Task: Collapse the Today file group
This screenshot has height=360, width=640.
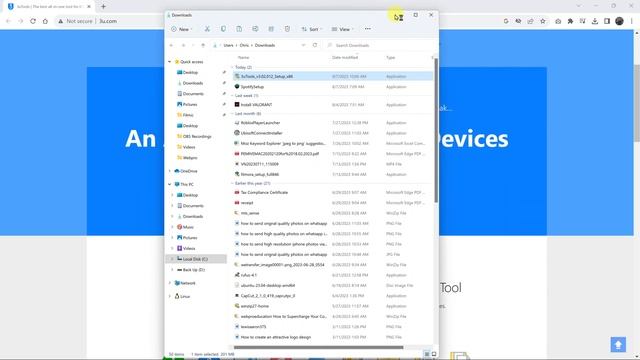Action: click(x=233, y=67)
